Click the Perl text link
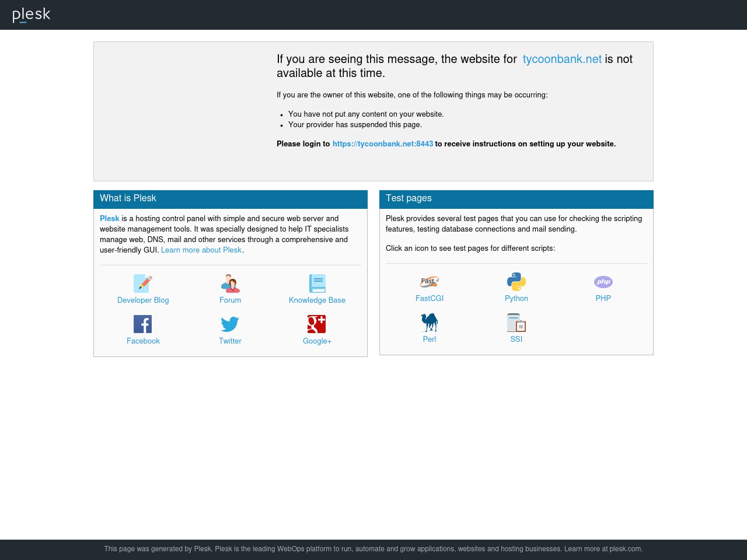Screen dimensions: 747x560 click(430, 339)
